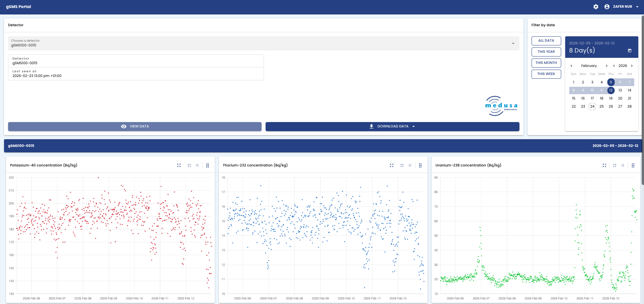Set Thorium-232 chart to medium size

pos(402,165)
